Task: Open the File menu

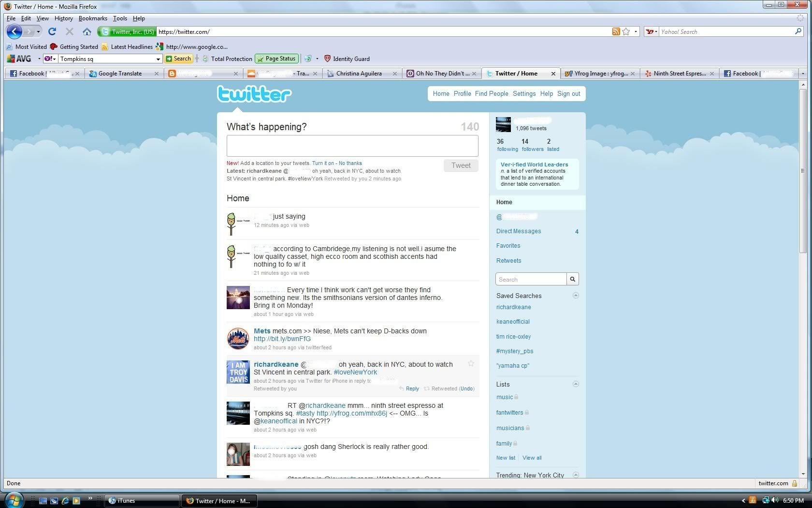Action: [x=11, y=18]
